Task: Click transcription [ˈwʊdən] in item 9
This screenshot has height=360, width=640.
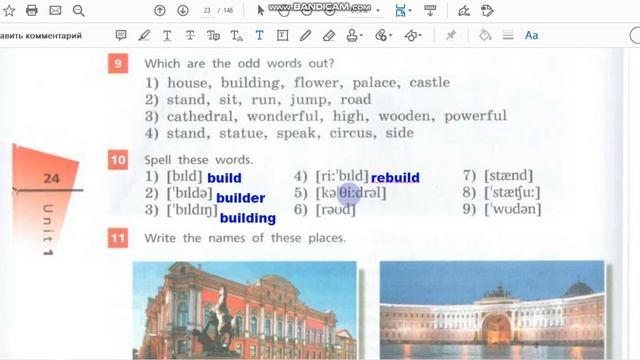Action: click(513, 210)
